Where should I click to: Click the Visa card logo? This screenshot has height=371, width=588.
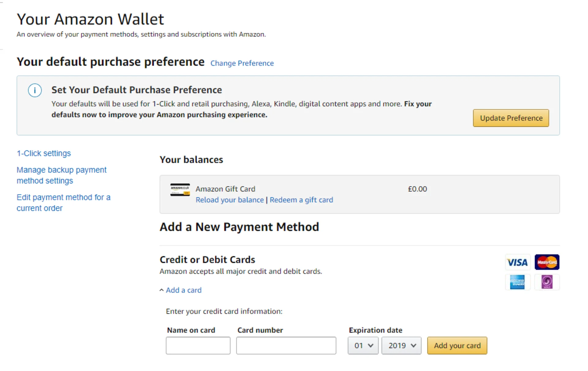point(518,262)
